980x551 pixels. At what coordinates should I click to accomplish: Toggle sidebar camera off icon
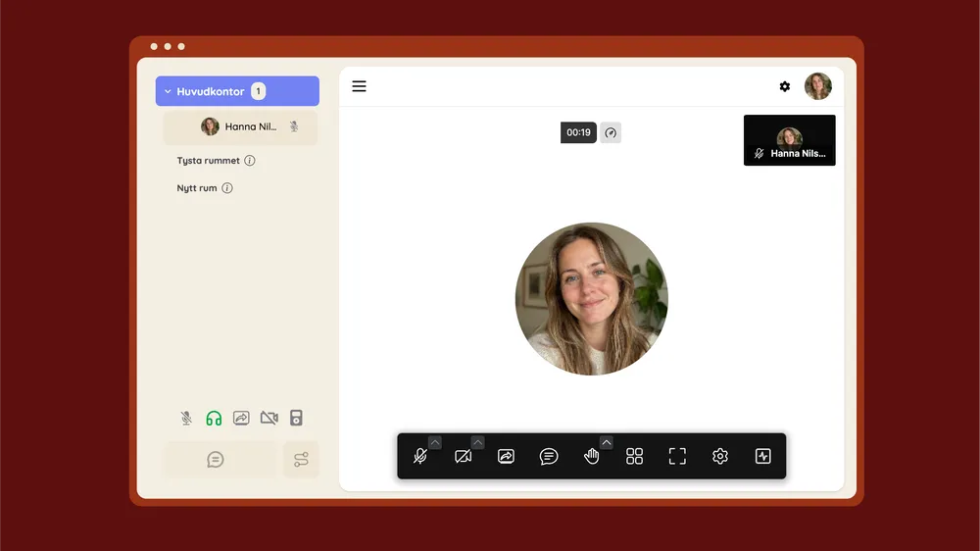(x=269, y=418)
